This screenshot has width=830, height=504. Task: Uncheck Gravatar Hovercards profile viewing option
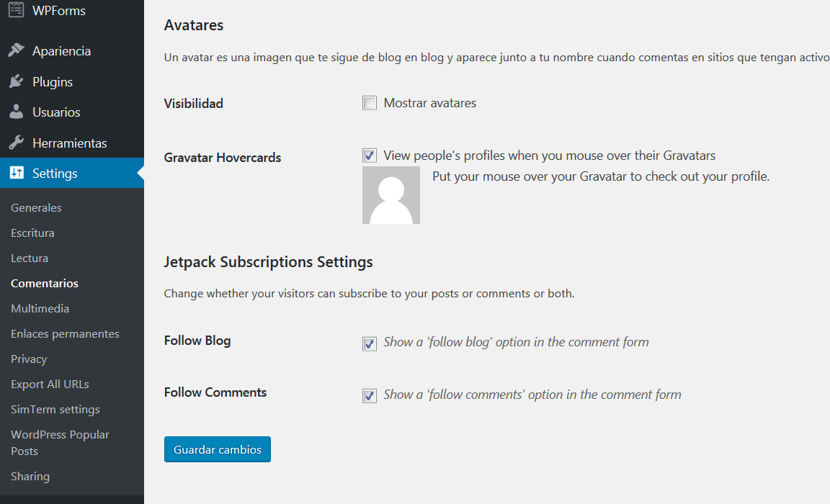[x=370, y=156]
